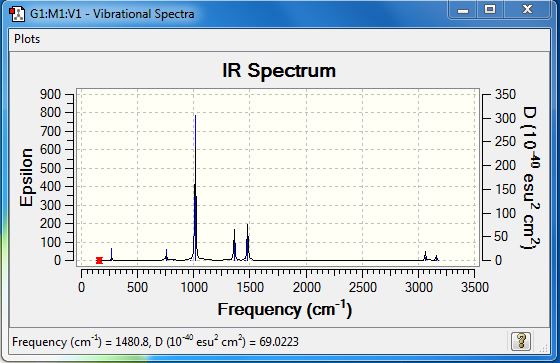Maximize the Vibrational Spectra window

click(x=490, y=9)
